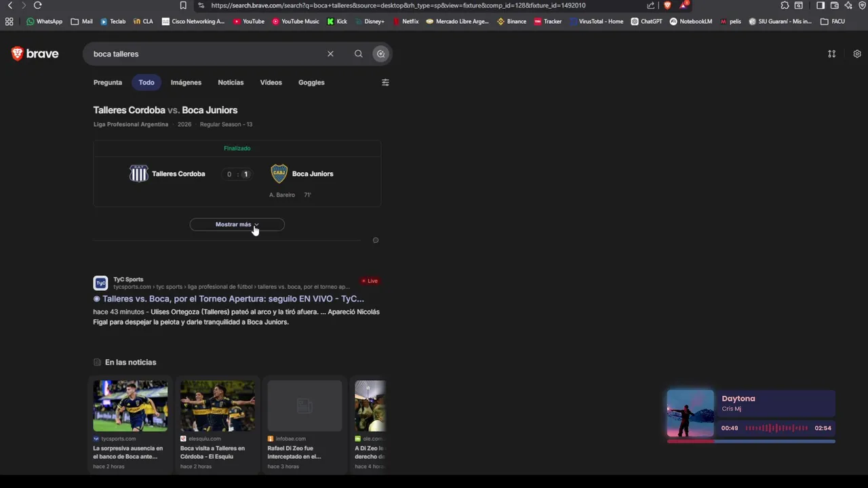Open the elesquiu.com news thumbnail
This screenshot has height=488, width=868.
[218, 405]
